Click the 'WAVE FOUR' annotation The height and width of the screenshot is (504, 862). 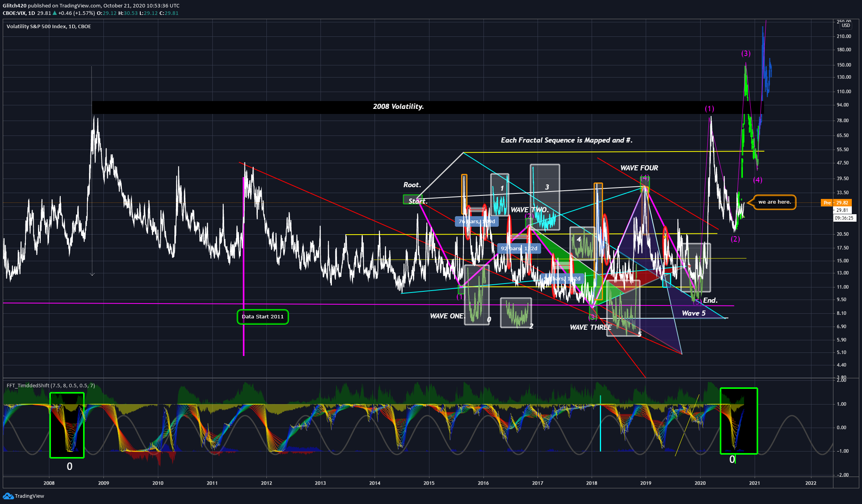[639, 168]
